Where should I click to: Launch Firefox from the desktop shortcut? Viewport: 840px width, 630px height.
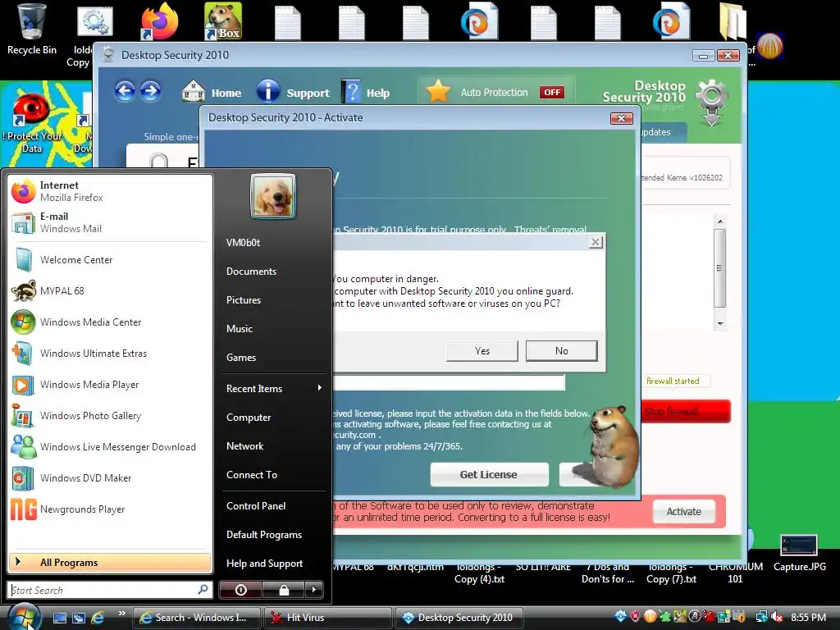pyautogui.click(x=159, y=21)
